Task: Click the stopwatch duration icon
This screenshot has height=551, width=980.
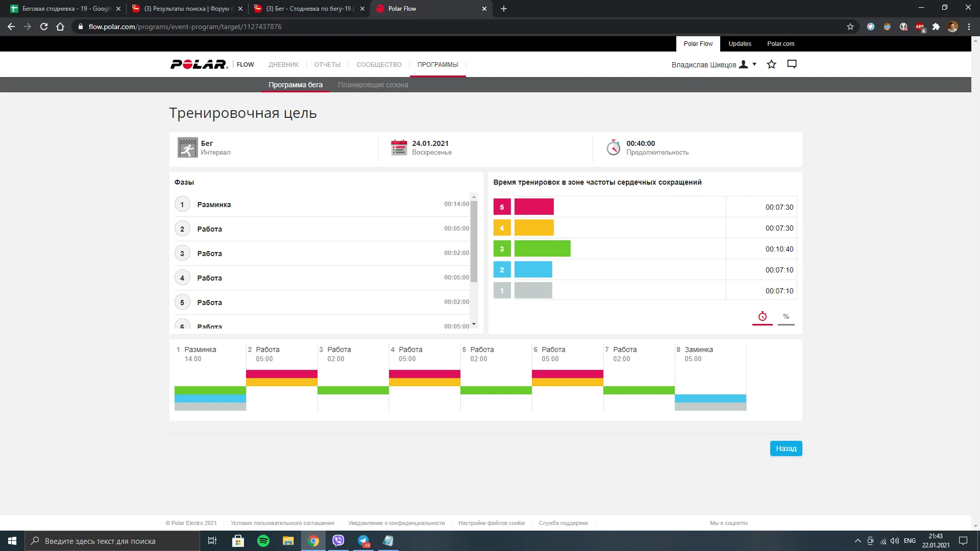Action: (613, 147)
